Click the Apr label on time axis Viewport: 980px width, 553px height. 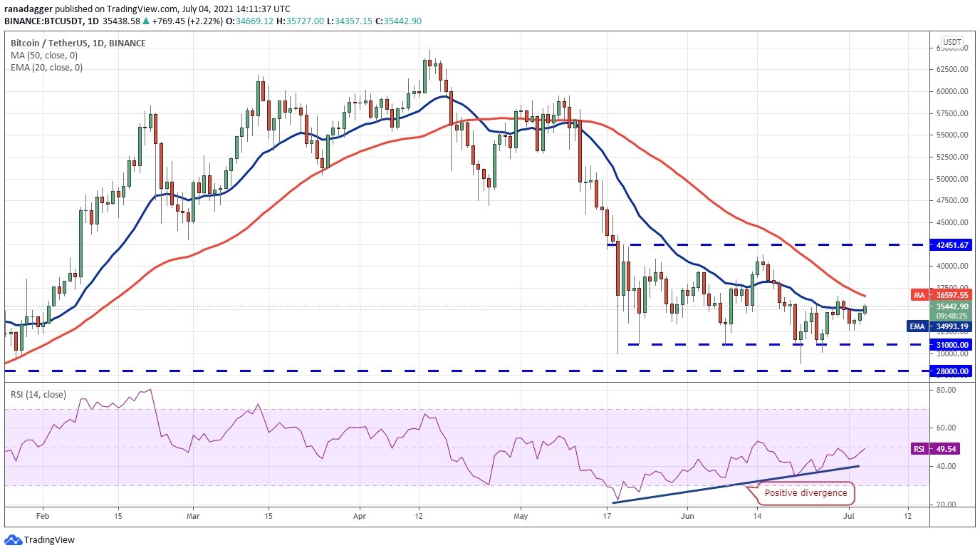click(359, 515)
